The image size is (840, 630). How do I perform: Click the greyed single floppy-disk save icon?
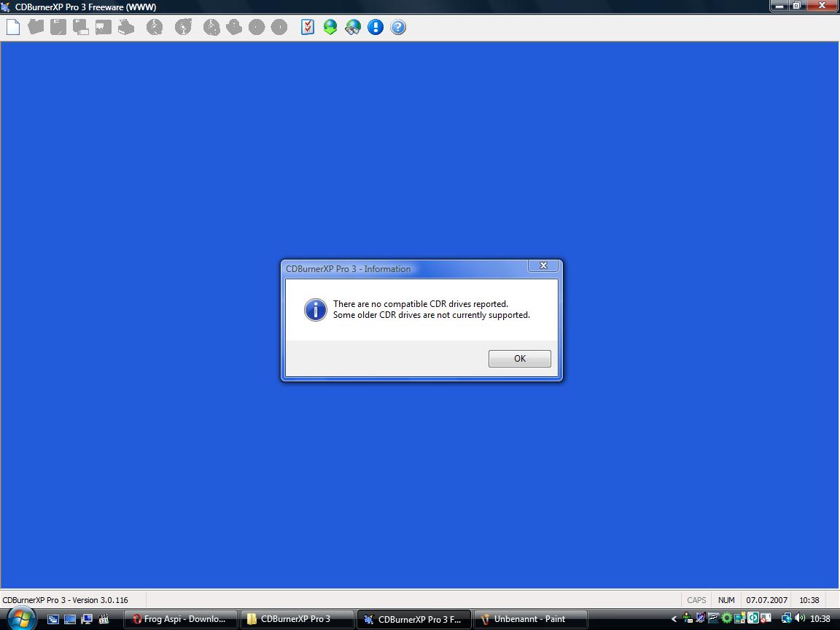tap(58, 27)
